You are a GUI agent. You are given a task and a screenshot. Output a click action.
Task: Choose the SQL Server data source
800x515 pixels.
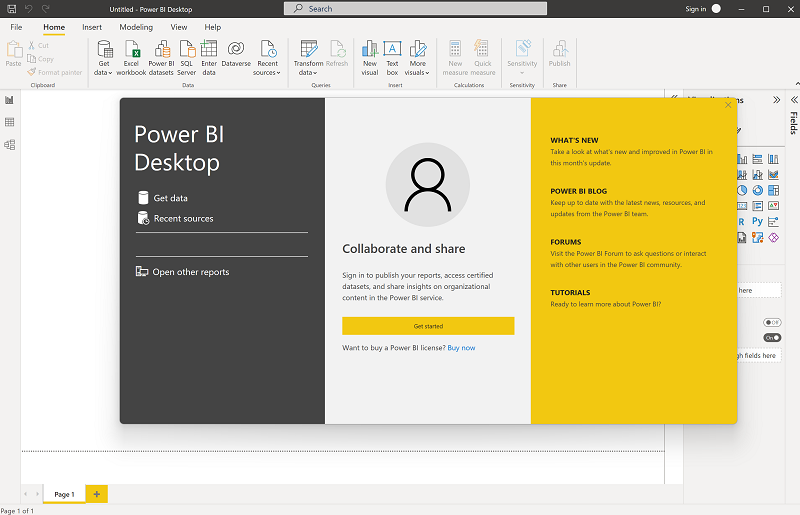tap(187, 58)
